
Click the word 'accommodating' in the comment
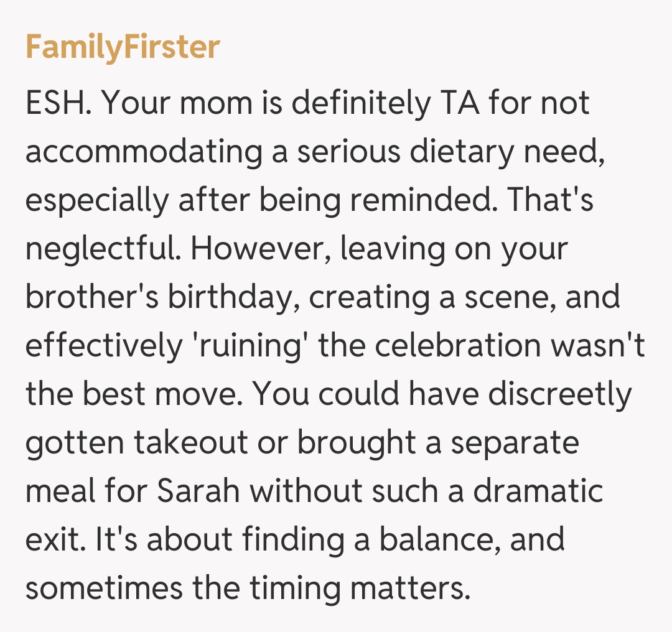(143, 152)
